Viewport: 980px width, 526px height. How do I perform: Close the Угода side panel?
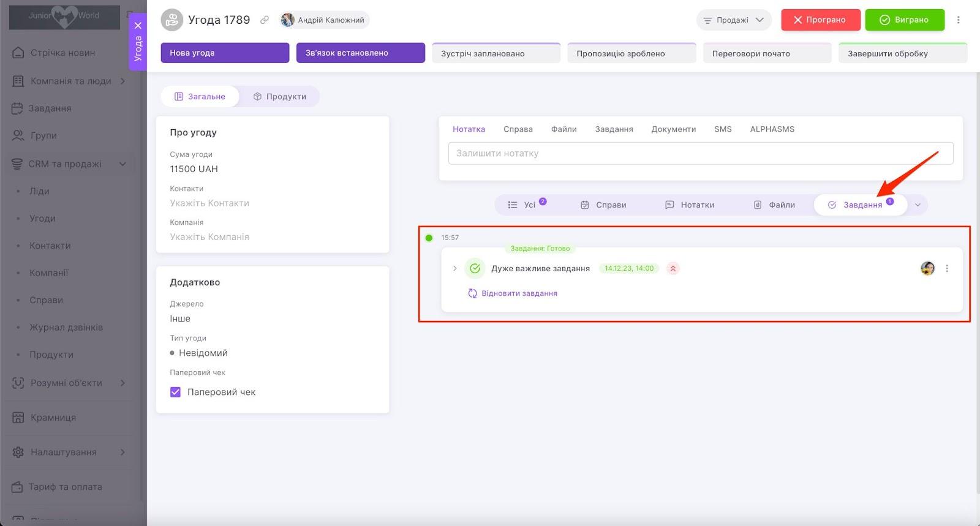coord(138,26)
